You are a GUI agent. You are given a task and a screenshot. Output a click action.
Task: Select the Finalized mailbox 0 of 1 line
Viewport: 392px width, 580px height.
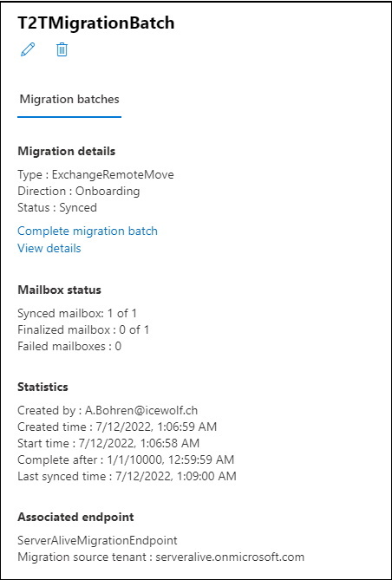click(83, 329)
